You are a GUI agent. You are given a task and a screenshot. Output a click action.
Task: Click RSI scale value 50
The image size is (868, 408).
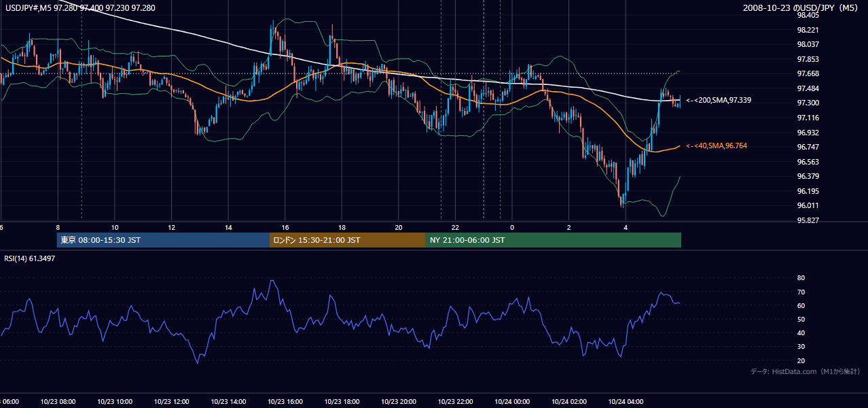801,319
